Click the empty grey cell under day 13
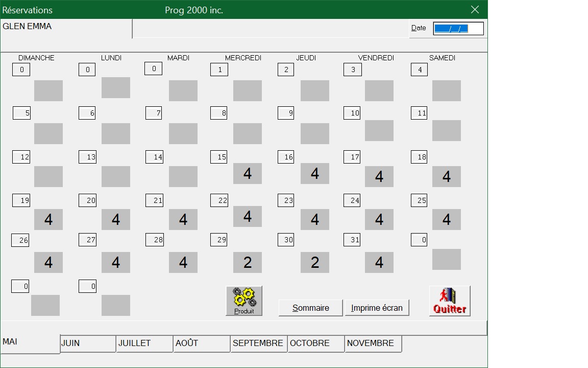Viewport: 588px width, 368px height. [116, 176]
